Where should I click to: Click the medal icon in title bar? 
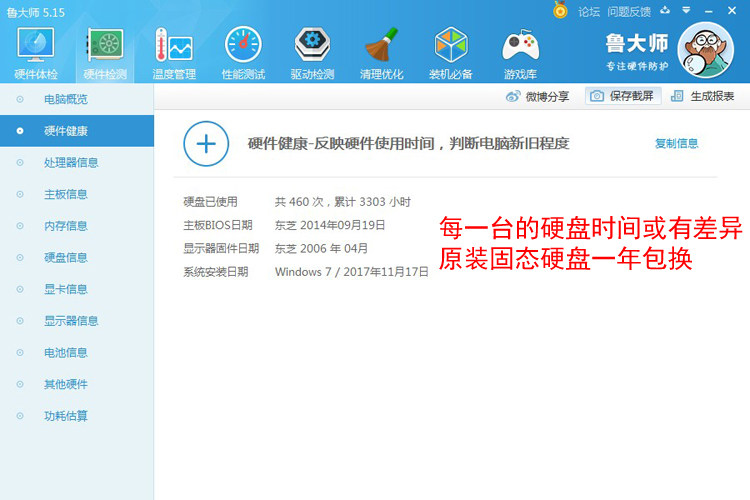[560, 10]
